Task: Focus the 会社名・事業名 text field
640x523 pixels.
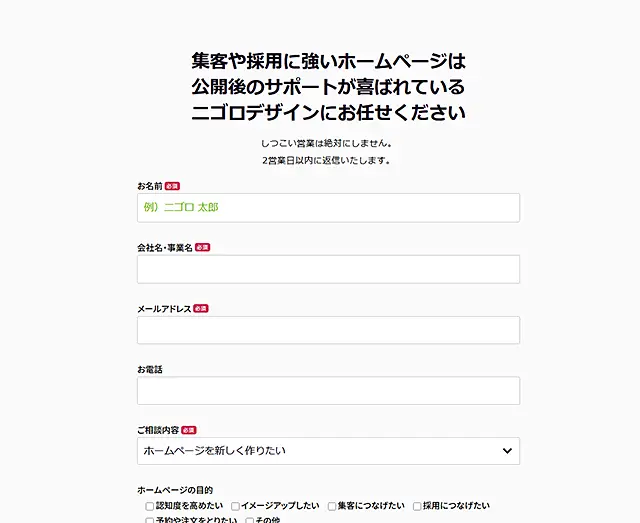Action: (328, 269)
